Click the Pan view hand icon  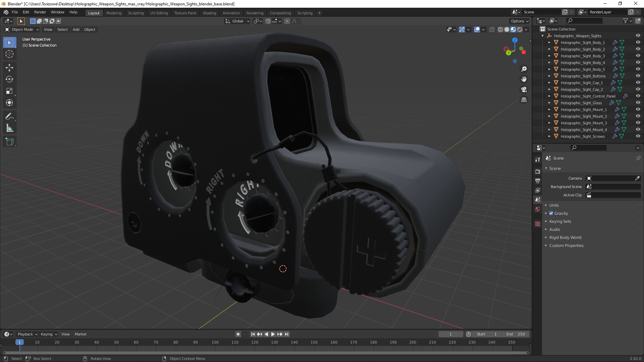tap(524, 79)
